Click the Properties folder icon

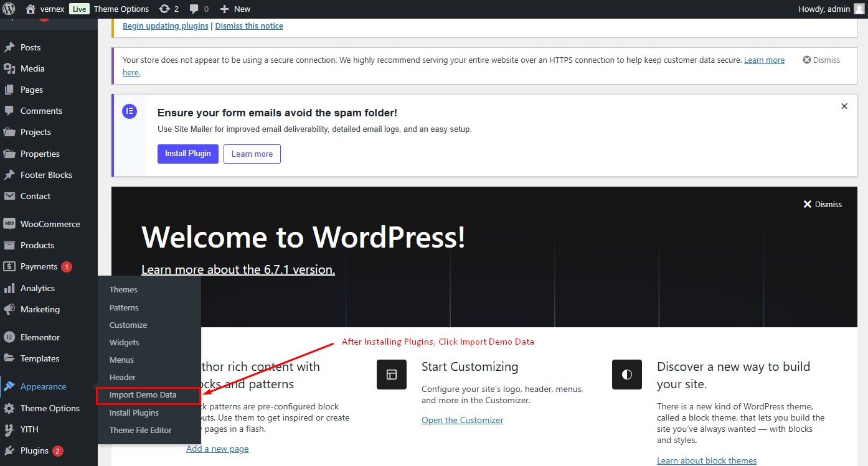tap(9, 154)
